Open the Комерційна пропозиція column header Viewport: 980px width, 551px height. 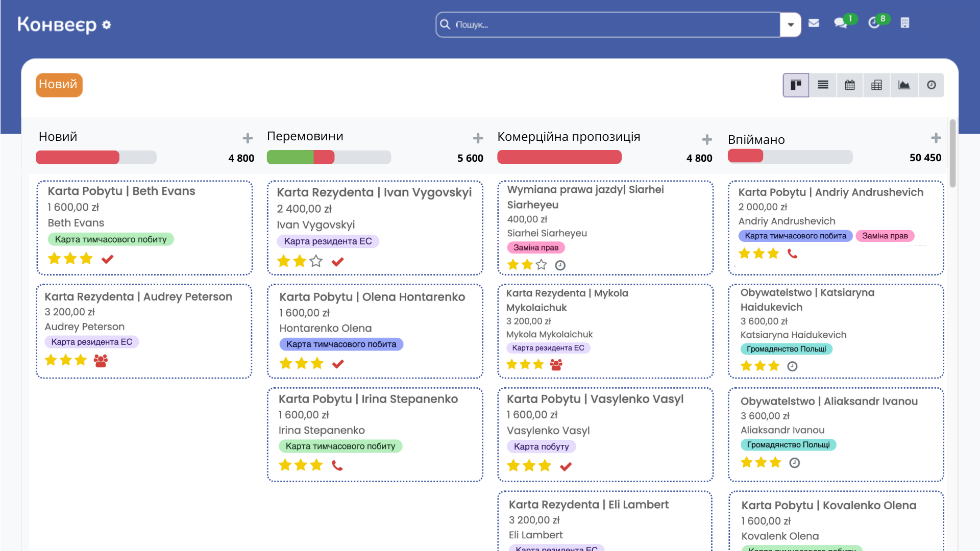tap(568, 136)
